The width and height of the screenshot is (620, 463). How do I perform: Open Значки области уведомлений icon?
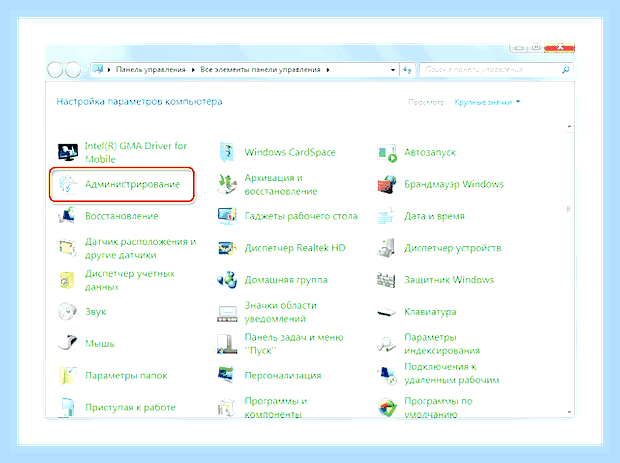coord(227,312)
